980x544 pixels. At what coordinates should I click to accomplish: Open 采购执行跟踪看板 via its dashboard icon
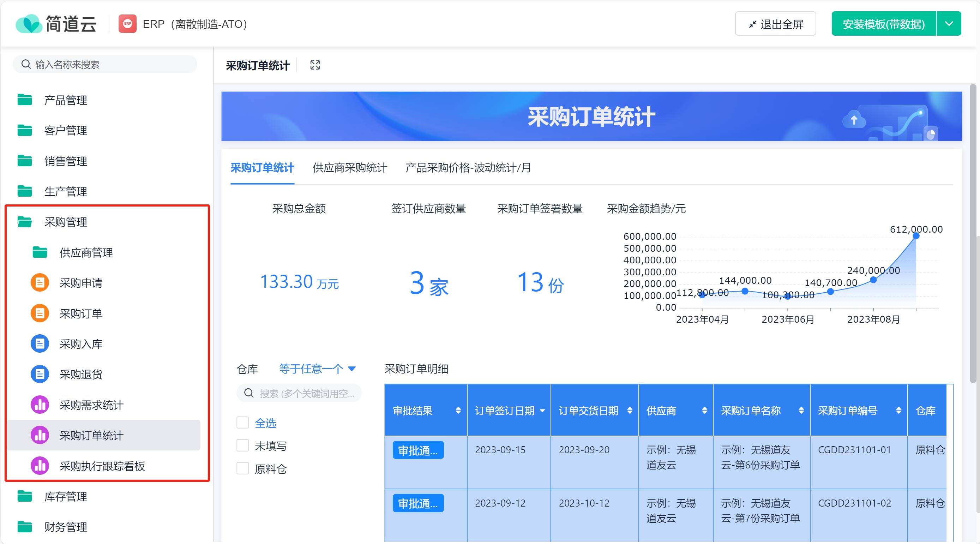pyautogui.click(x=40, y=466)
